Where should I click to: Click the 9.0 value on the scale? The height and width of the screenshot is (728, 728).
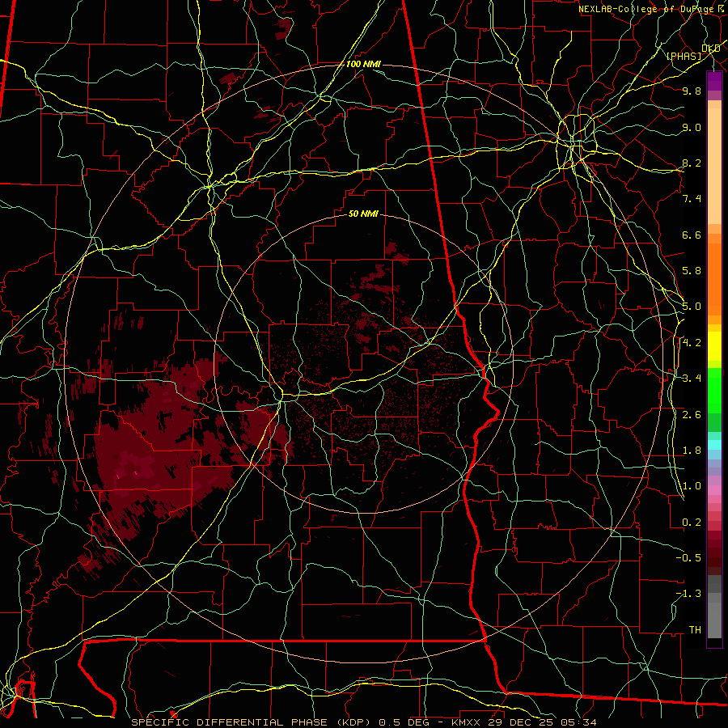click(692, 127)
